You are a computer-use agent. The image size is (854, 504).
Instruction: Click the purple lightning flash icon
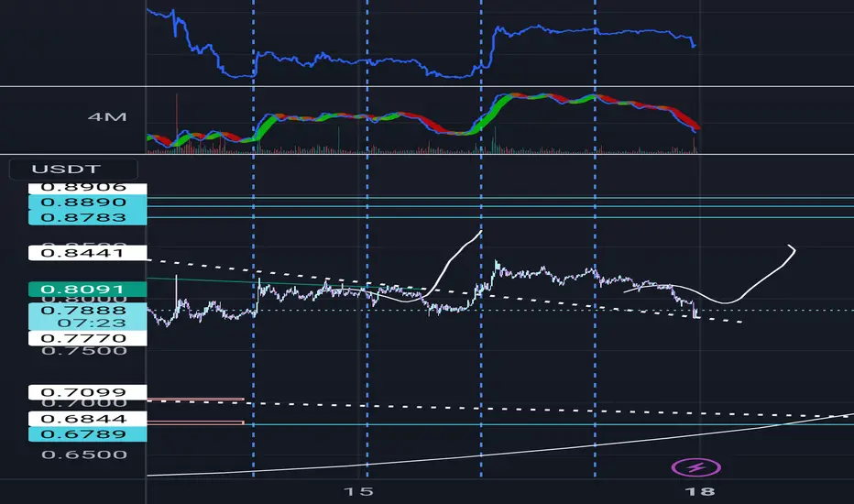[696, 467]
